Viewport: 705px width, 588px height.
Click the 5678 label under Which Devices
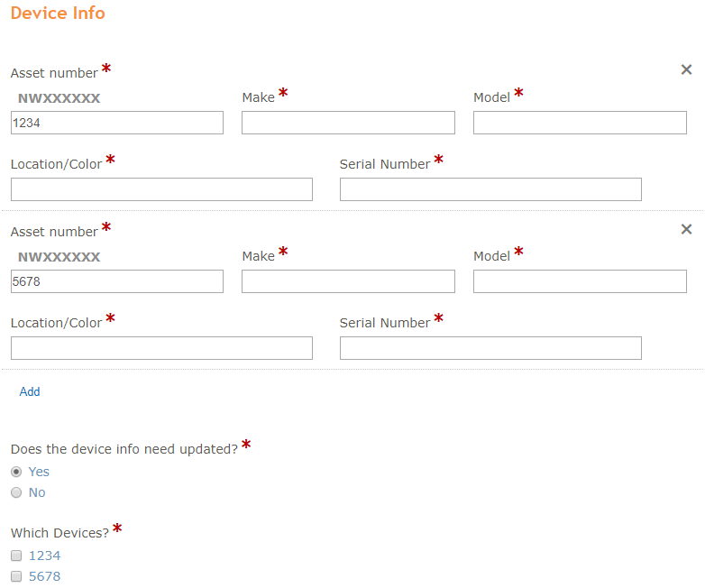(x=44, y=576)
